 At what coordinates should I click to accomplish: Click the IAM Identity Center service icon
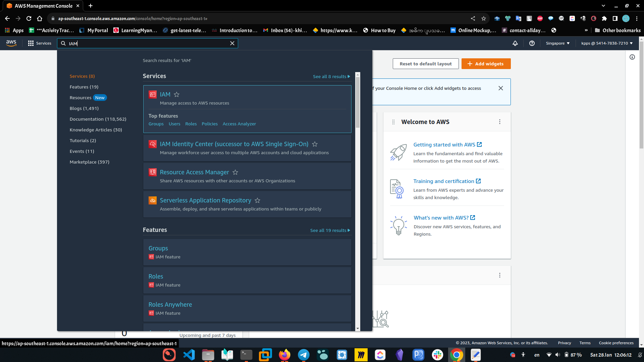153,144
